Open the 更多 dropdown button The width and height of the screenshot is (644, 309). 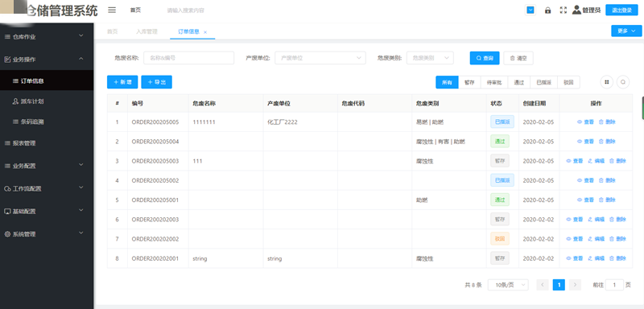pyautogui.click(x=626, y=31)
